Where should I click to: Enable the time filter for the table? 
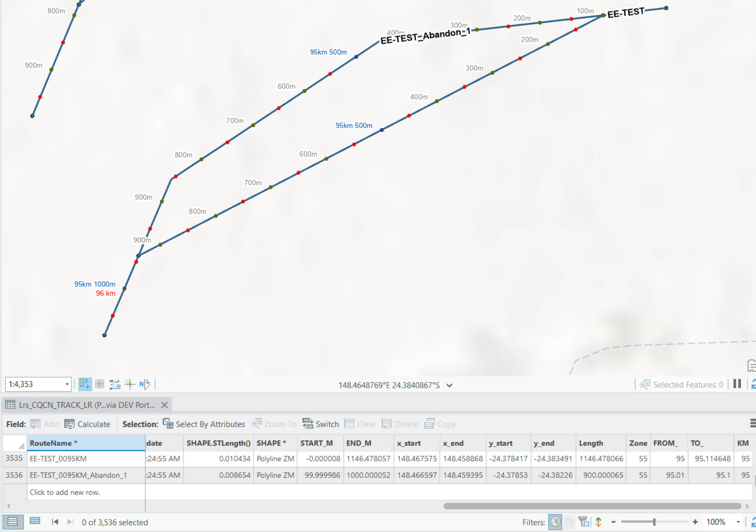[x=556, y=522]
